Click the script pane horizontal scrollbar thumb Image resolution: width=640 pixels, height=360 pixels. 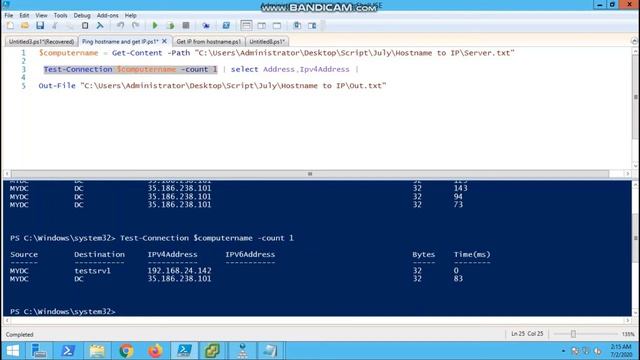(x=310, y=174)
